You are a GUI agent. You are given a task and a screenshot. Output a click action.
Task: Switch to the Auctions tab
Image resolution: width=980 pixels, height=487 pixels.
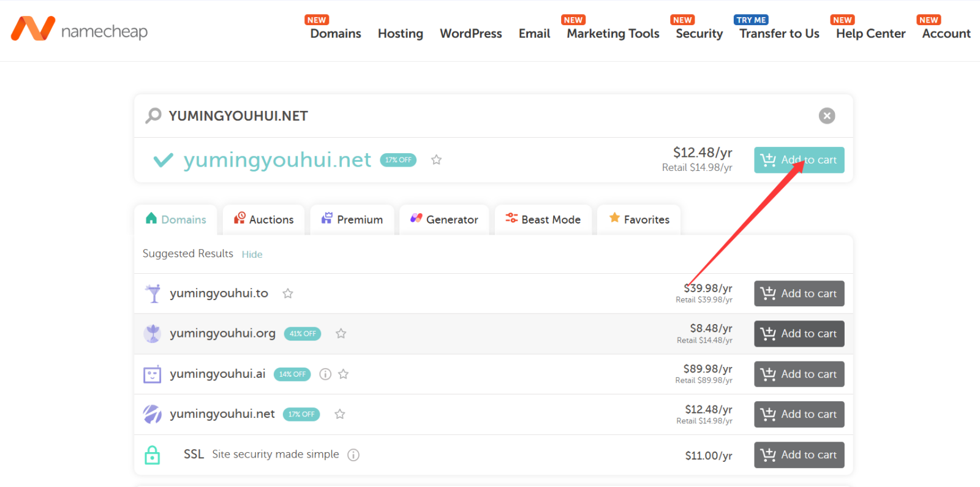(264, 219)
